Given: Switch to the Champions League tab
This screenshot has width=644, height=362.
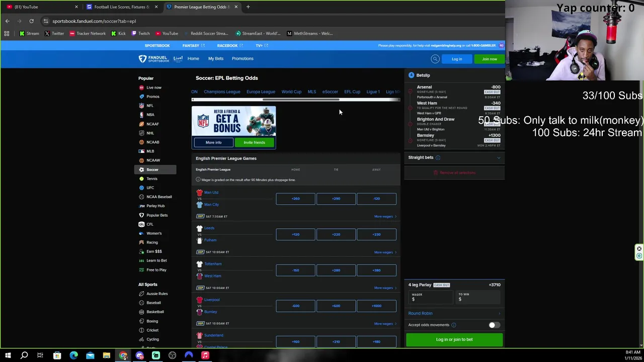Looking at the screenshot, I should tap(222, 92).
